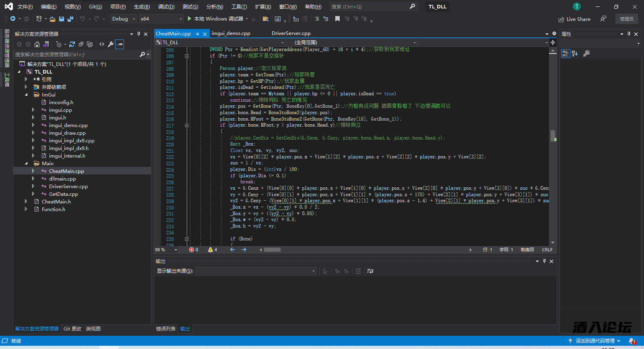644x349 pixels.
Task: Navigate backward using toolbar back arrow
Action: click(x=13, y=19)
